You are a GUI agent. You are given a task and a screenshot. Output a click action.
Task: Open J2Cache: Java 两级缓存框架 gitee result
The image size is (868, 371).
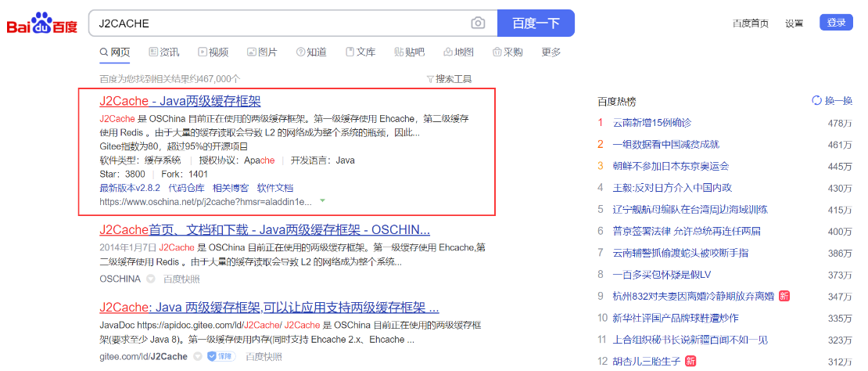(x=269, y=308)
